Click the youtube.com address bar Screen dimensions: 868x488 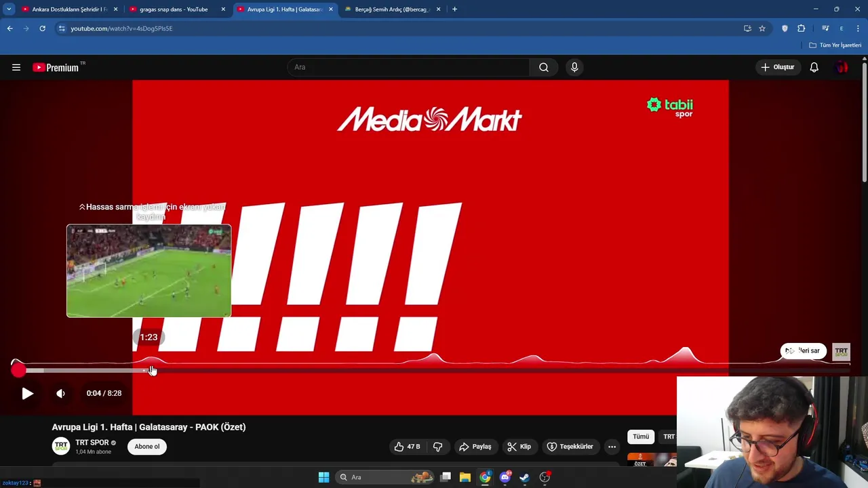400,28
